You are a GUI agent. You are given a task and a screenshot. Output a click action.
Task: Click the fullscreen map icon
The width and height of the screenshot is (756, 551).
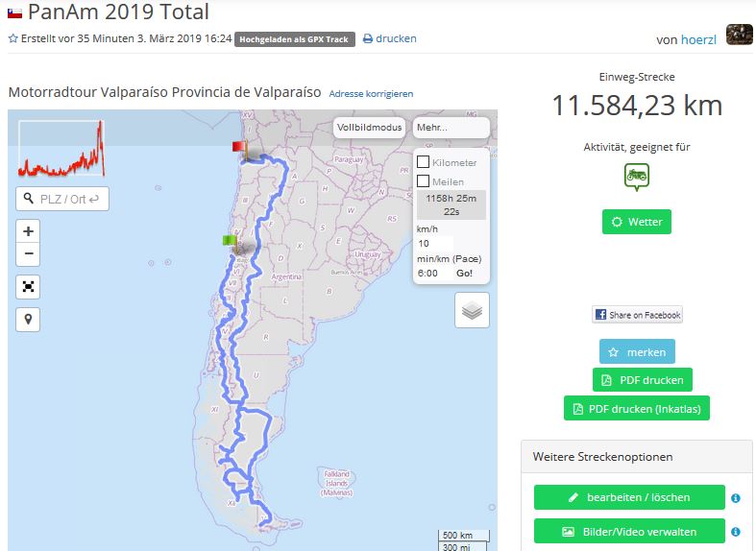coord(29,286)
